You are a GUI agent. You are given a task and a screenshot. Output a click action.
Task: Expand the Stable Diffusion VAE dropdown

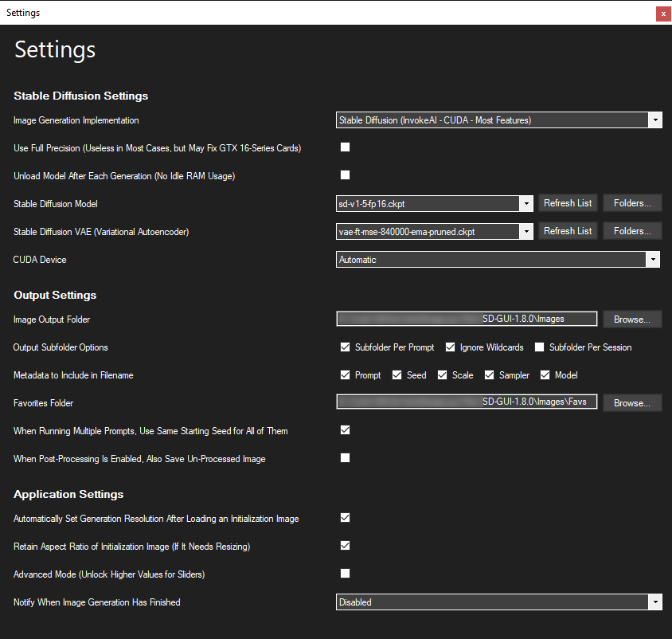(435, 232)
